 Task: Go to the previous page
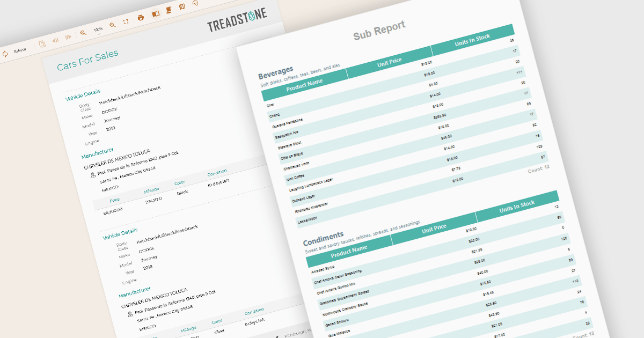[x=55, y=40]
